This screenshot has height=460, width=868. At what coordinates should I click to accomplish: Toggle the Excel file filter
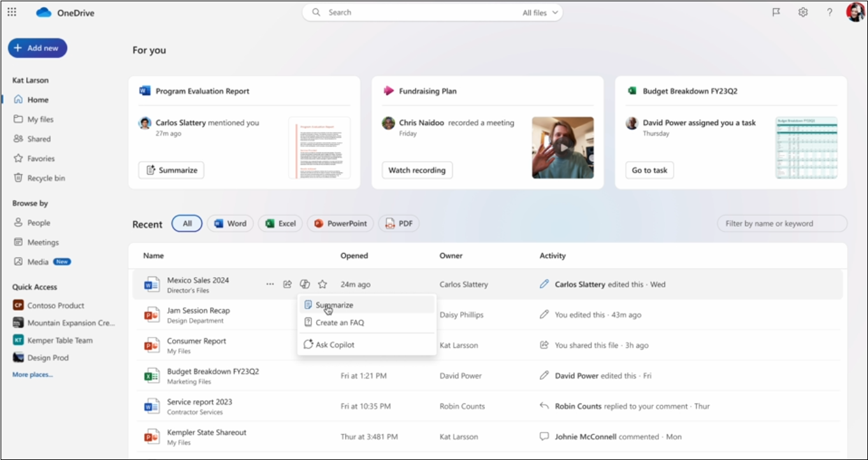tap(280, 224)
